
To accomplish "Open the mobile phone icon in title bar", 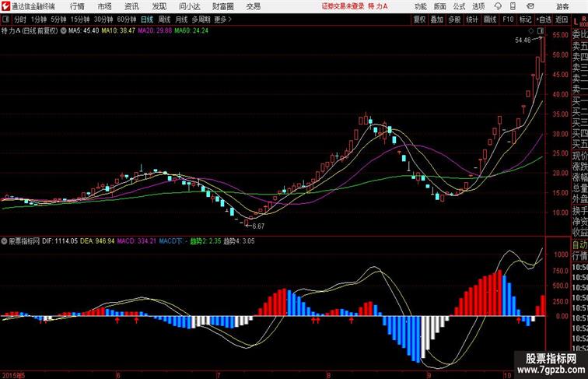I will click(513, 6).
